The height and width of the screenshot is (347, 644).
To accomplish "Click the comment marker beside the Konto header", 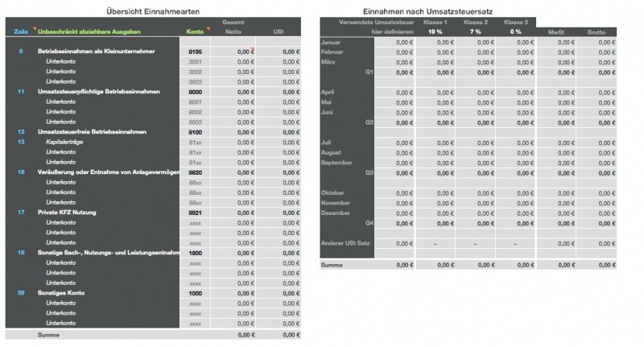I will click(x=208, y=29).
